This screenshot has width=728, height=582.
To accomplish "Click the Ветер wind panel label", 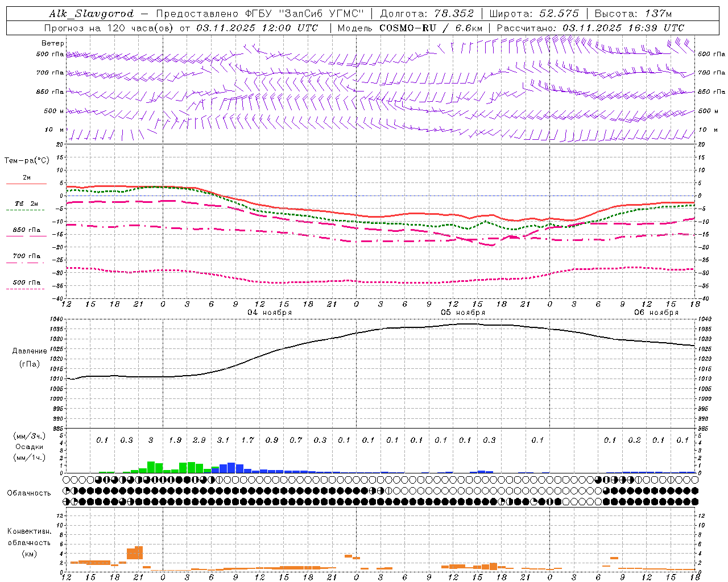I will [53, 43].
